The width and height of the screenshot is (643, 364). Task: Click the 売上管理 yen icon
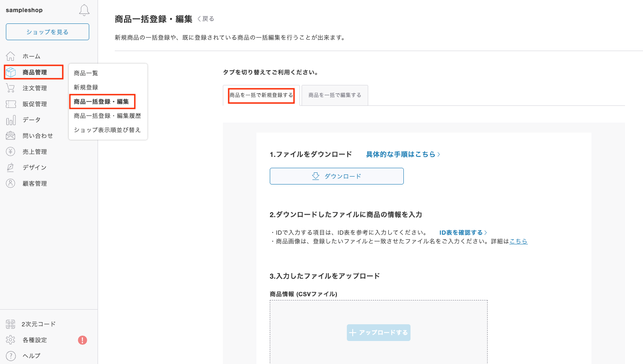click(10, 151)
